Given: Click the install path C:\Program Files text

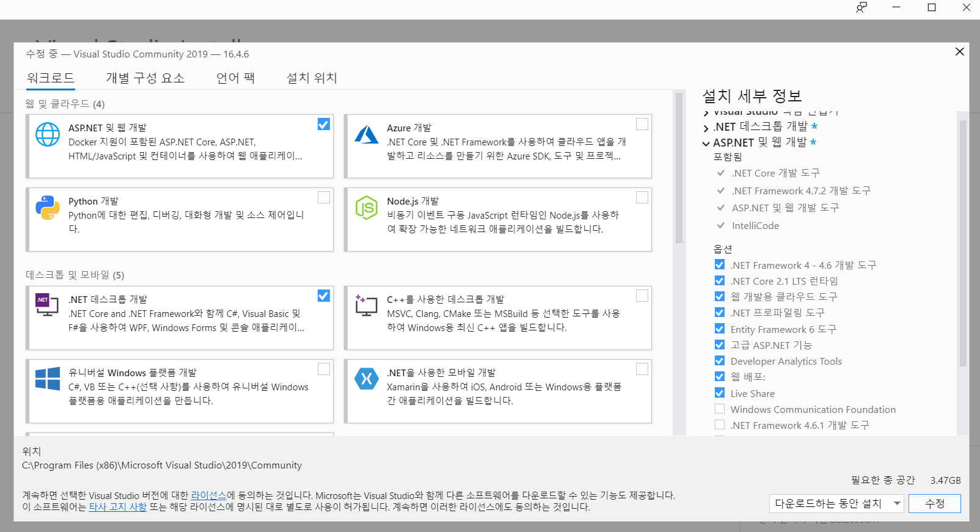Looking at the screenshot, I should 162,465.
